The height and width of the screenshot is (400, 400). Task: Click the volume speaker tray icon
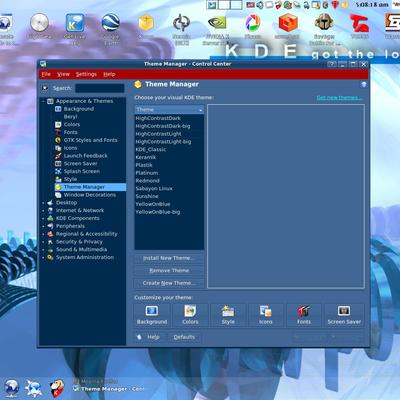point(260,5)
